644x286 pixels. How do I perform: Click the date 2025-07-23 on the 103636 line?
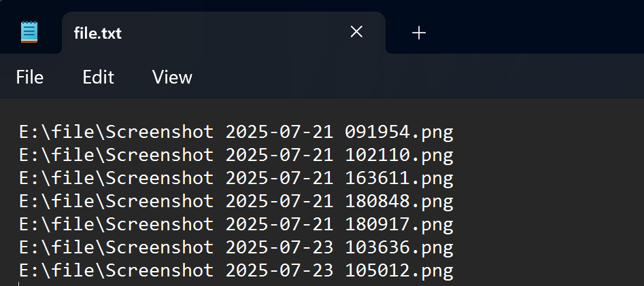click(279, 247)
